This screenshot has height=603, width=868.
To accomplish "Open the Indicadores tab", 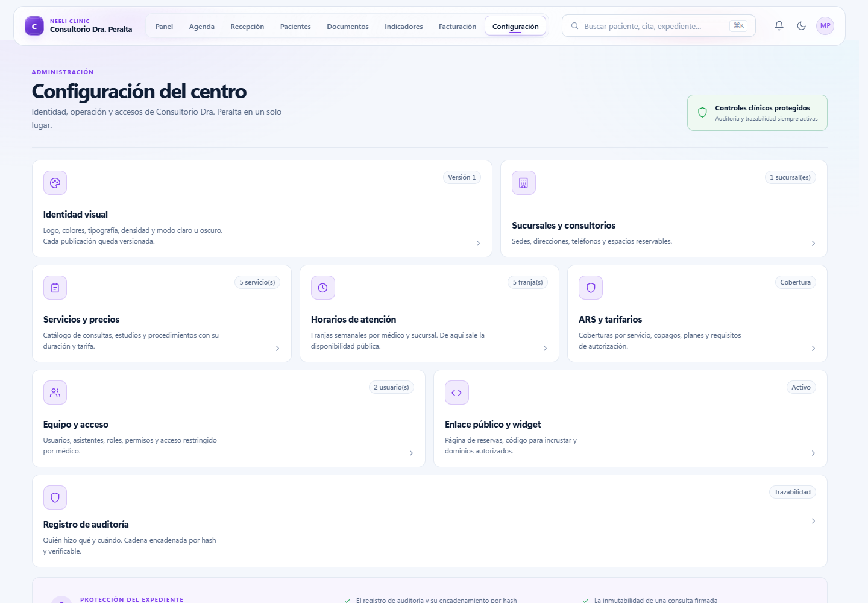I will click(x=404, y=27).
